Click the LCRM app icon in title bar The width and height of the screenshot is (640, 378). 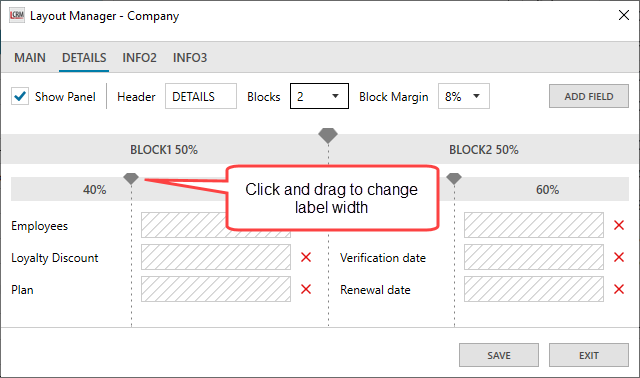[x=17, y=16]
